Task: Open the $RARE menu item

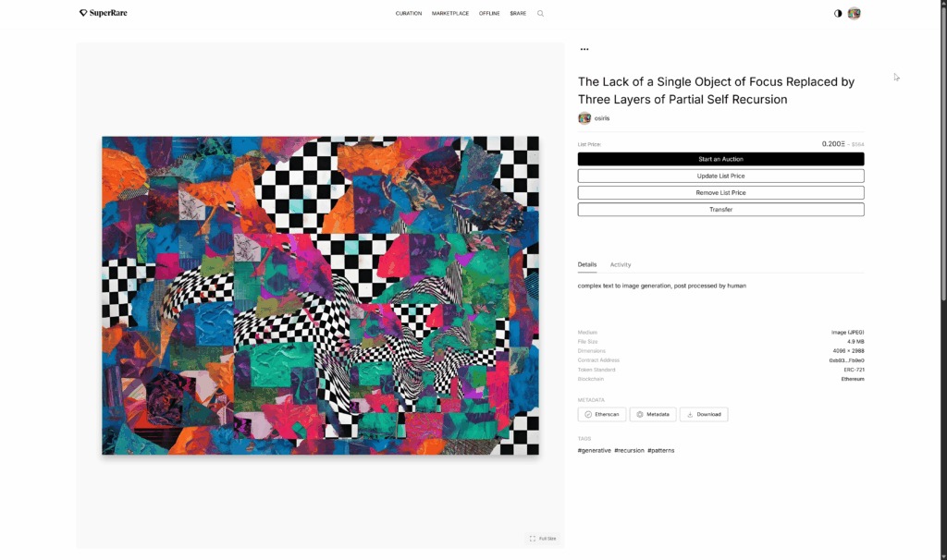Action: point(518,13)
